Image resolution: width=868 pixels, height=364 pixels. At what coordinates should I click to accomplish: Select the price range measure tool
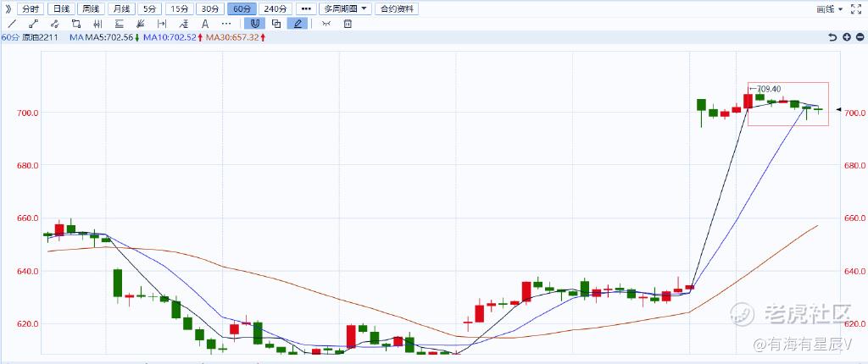click(x=162, y=24)
